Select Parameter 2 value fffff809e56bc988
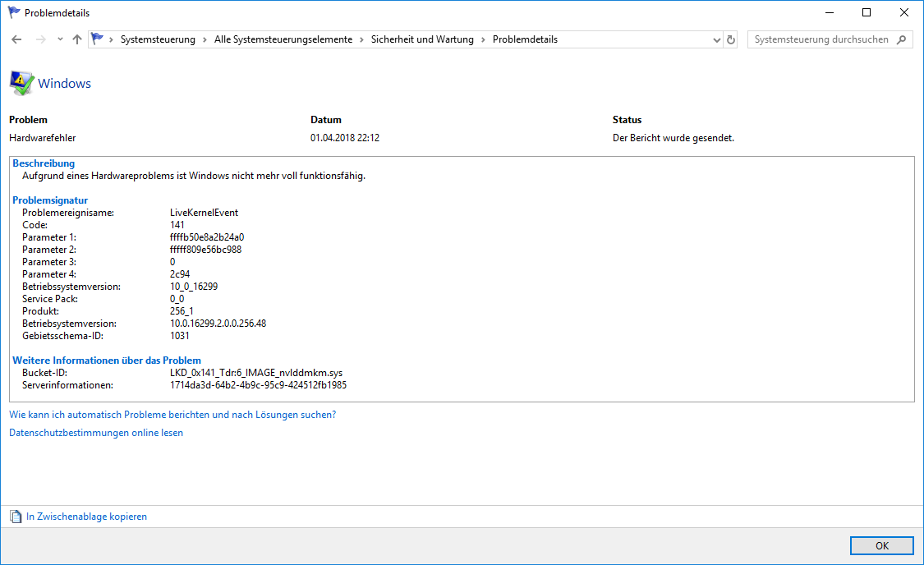This screenshot has height=565, width=924. tap(205, 250)
